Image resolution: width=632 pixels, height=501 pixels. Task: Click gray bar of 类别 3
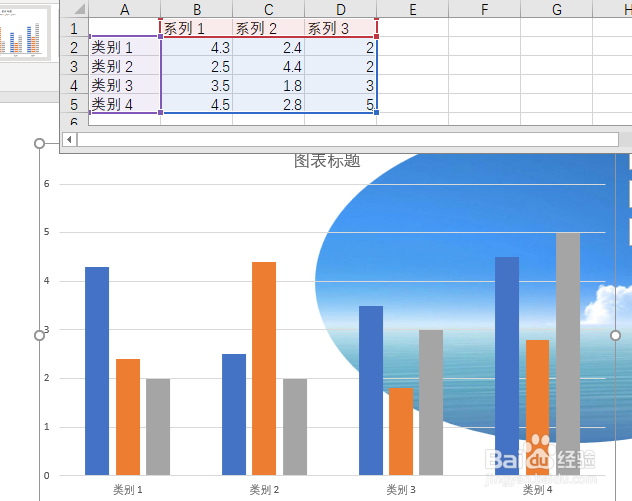(x=431, y=402)
